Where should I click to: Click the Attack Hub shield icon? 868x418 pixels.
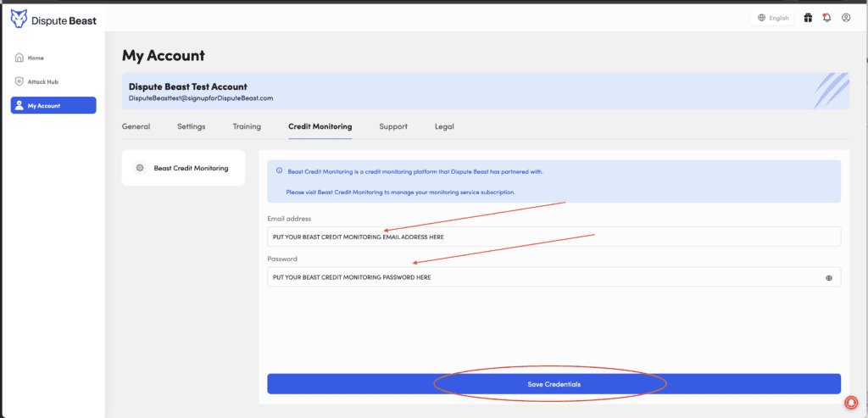(19, 81)
